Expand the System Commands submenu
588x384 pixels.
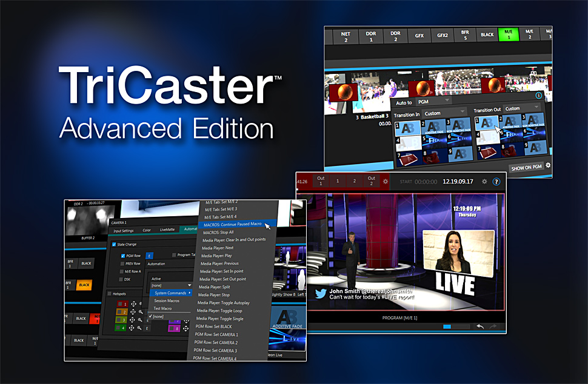pos(172,293)
